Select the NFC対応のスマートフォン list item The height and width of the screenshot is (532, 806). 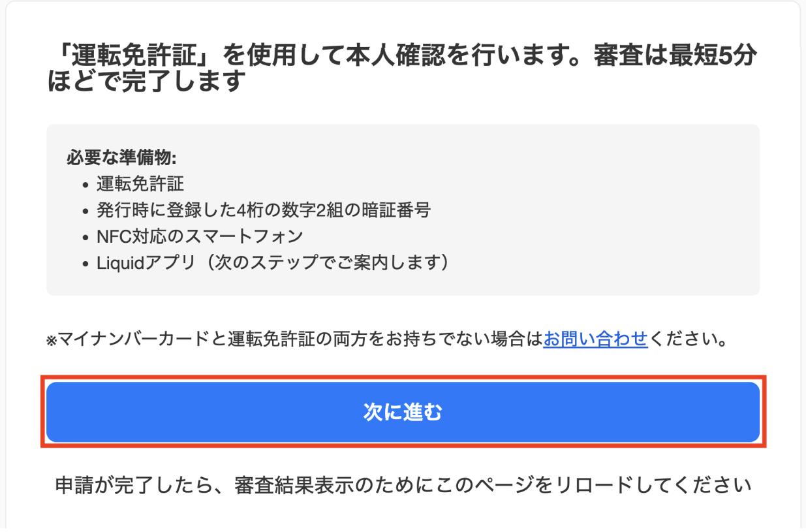(200, 237)
